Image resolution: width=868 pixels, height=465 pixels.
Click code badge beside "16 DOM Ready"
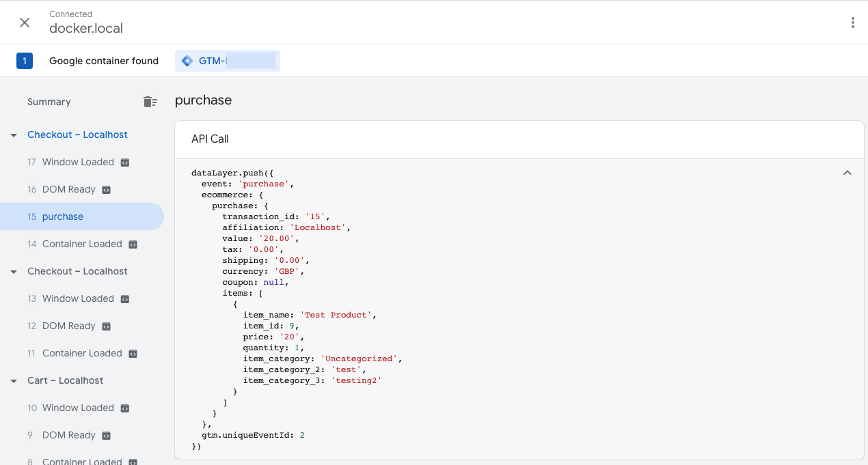105,189
